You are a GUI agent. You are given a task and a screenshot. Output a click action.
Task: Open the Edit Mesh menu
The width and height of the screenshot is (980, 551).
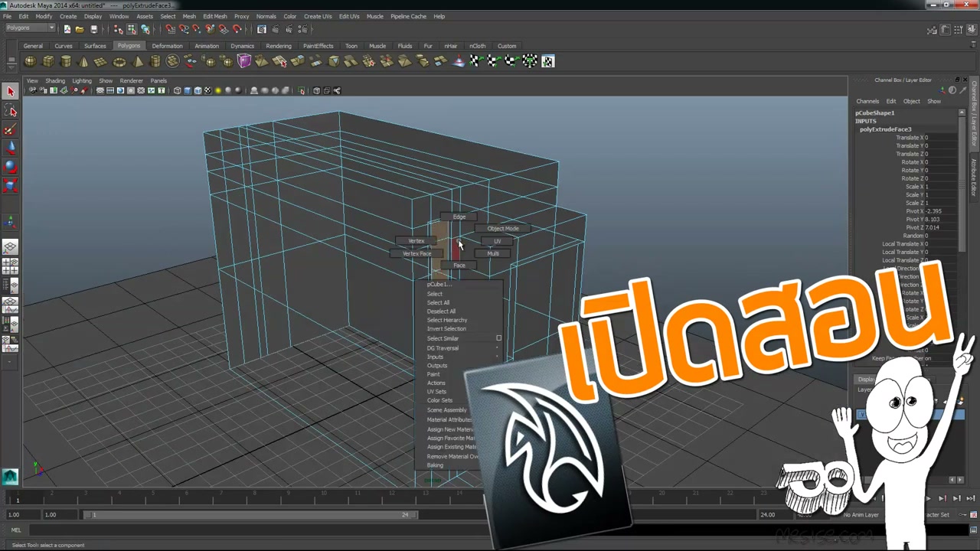click(x=214, y=16)
